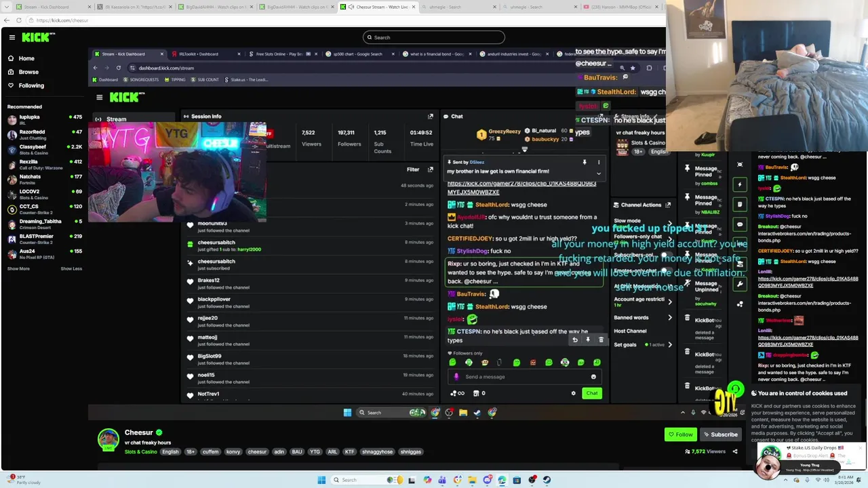Switch to the Hanson MMMBop YouTube tab
The width and height of the screenshot is (868, 488).
tap(620, 7)
